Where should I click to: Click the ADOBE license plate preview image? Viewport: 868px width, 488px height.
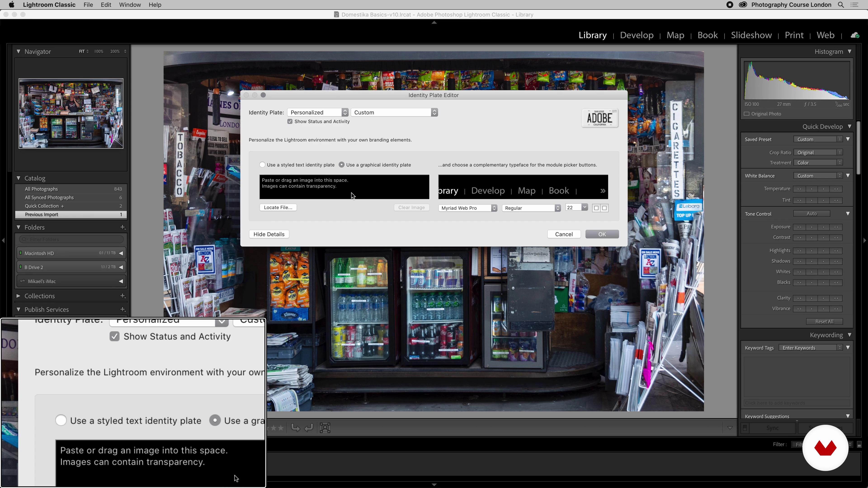point(600,118)
